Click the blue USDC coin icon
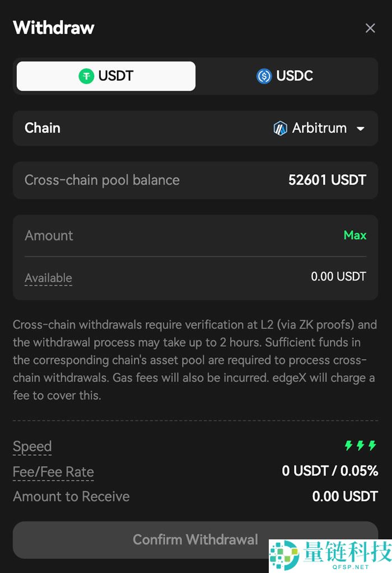The height and width of the screenshot is (573, 392). [x=264, y=76]
